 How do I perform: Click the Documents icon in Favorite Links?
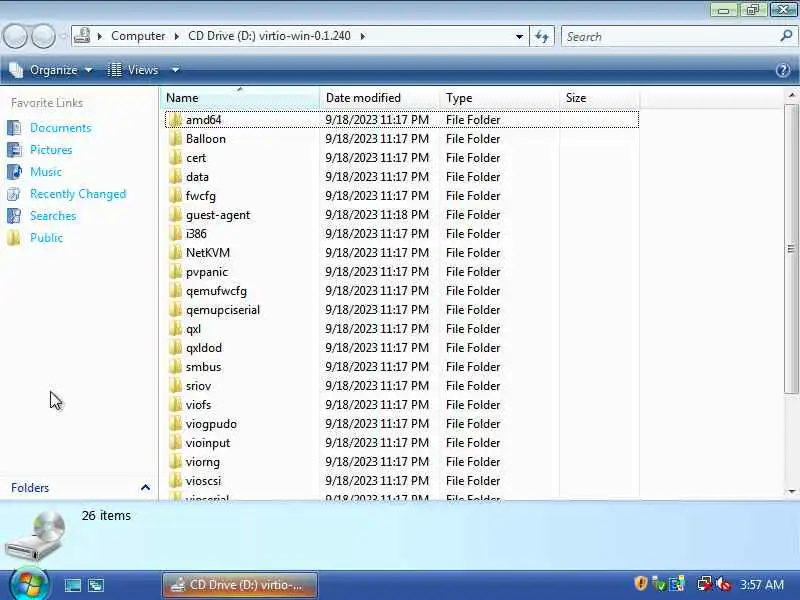[14, 128]
